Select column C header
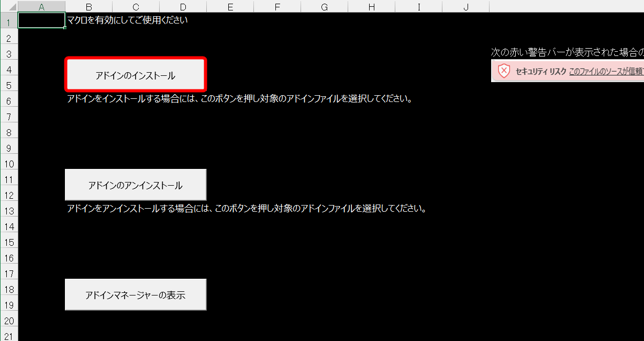The height and width of the screenshot is (341, 644). pos(136,6)
